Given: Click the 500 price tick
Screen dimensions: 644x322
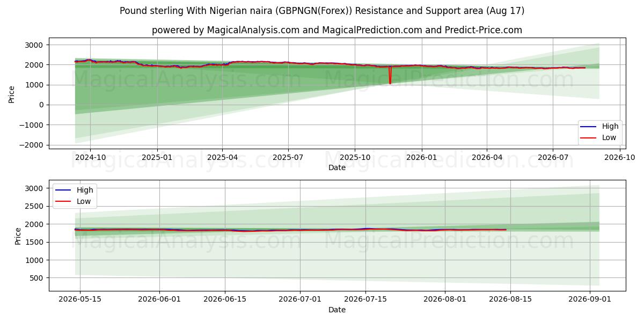Looking at the screenshot, I should [x=36, y=278].
